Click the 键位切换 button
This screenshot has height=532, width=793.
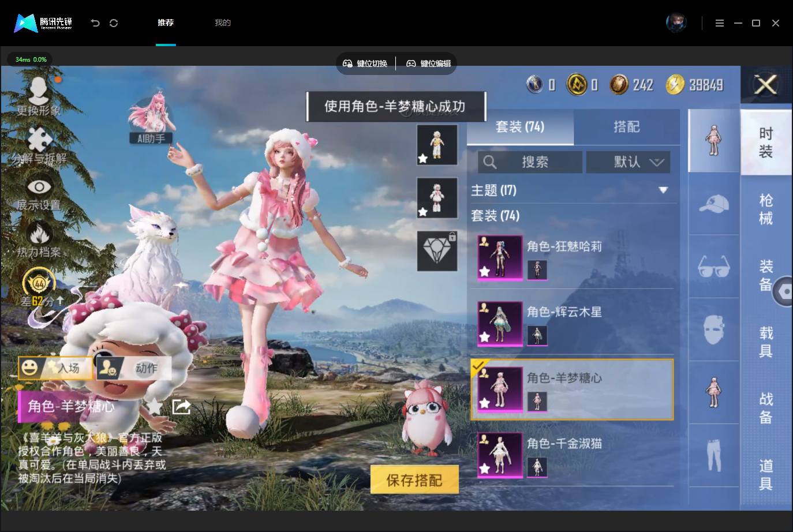(365, 63)
